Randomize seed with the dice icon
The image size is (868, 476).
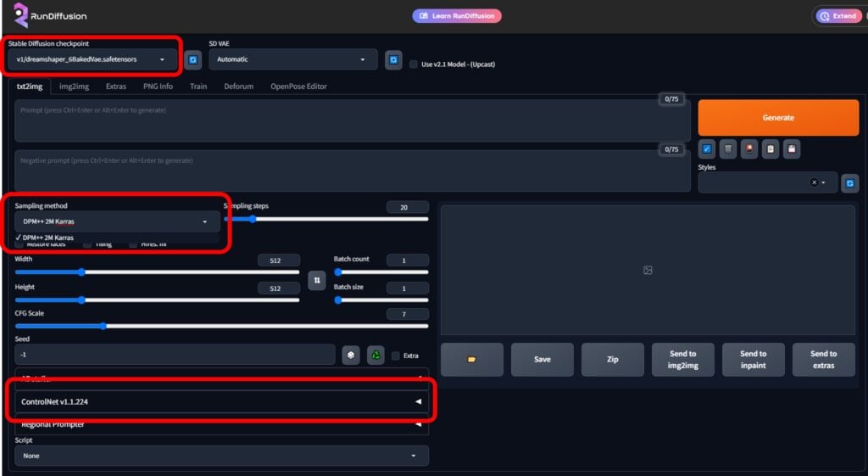(350, 356)
